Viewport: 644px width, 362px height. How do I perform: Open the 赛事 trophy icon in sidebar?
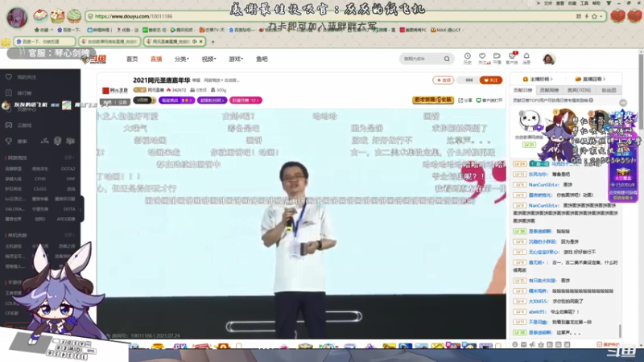coord(9,141)
